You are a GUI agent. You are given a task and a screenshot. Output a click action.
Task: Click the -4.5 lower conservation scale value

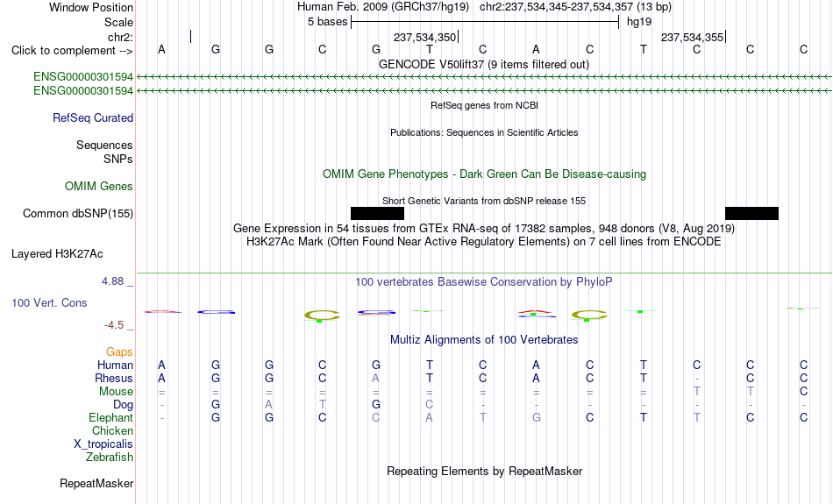click(x=114, y=325)
